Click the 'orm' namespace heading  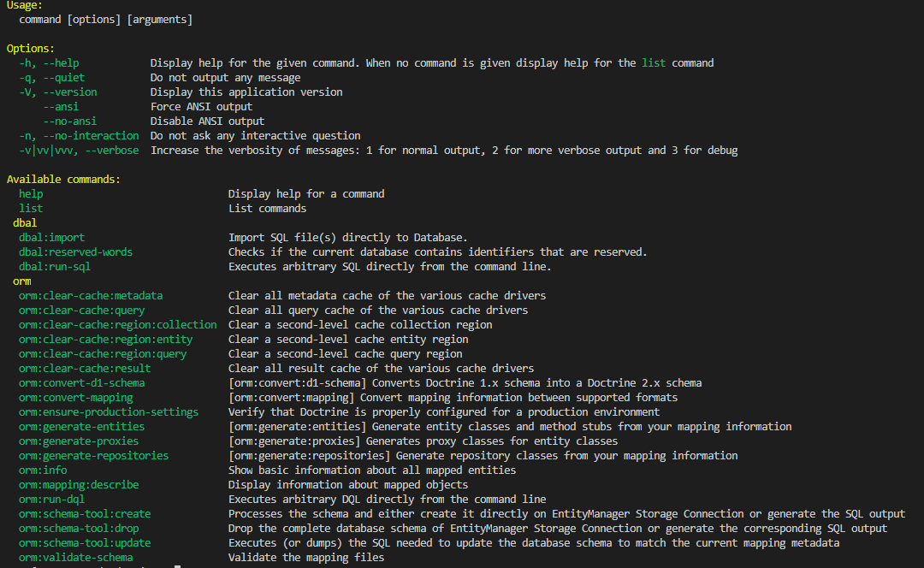(x=21, y=281)
